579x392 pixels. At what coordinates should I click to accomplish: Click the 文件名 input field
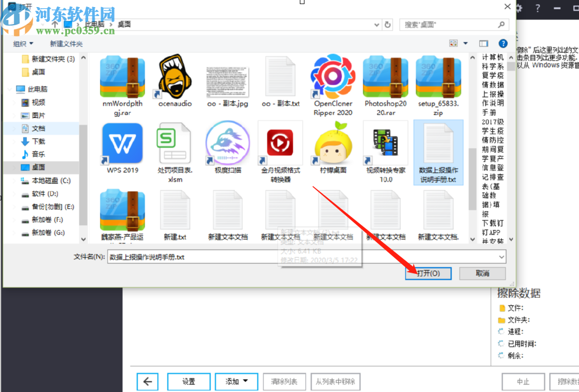coord(306,257)
